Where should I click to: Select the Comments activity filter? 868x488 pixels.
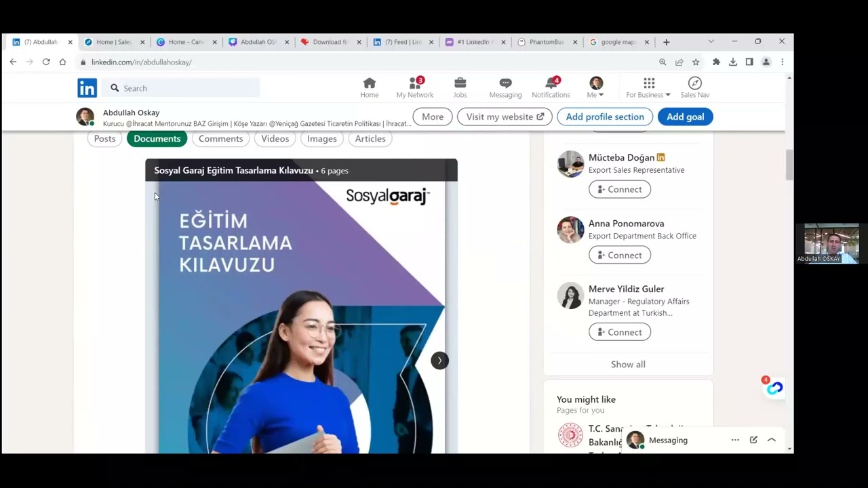coord(220,138)
